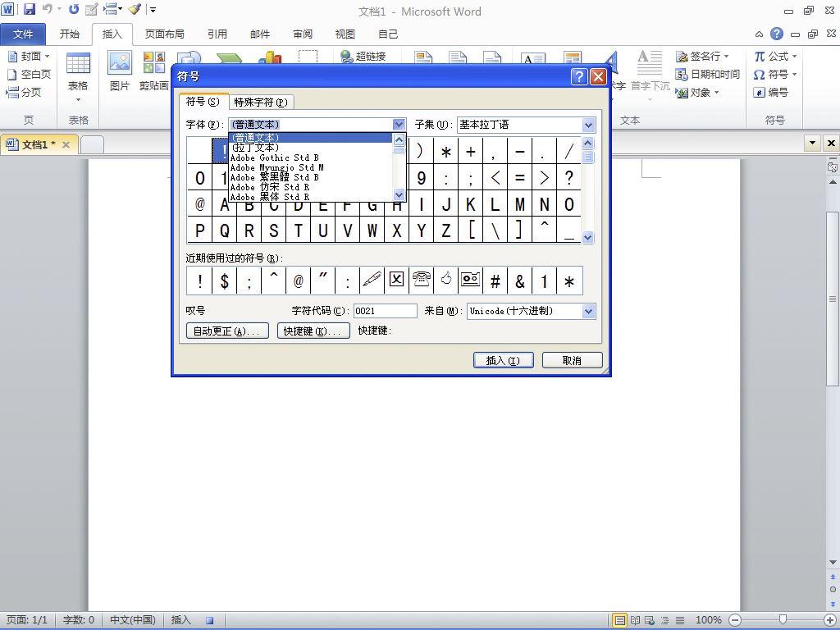Click the paintbrush icon in the quick access toolbar
This screenshot has height=630, width=840.
pyautogui.click(x=135, y=9)
